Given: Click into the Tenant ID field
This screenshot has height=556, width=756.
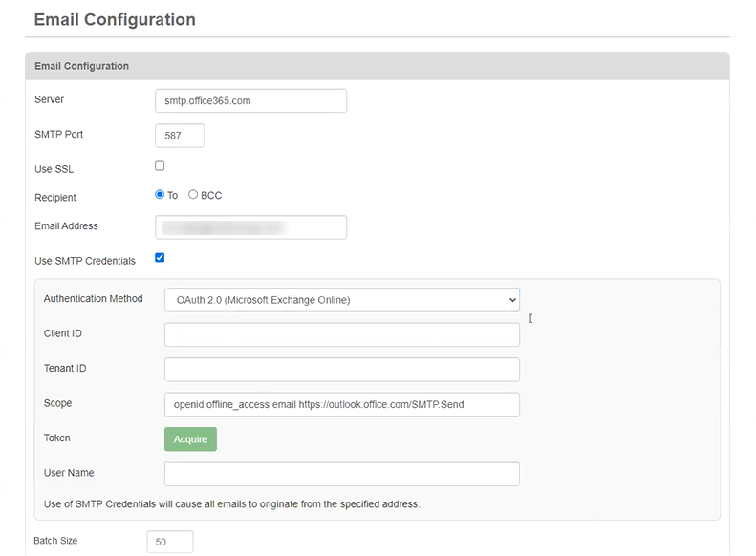Looking at the screenshot, I should [x=341, y=369].
